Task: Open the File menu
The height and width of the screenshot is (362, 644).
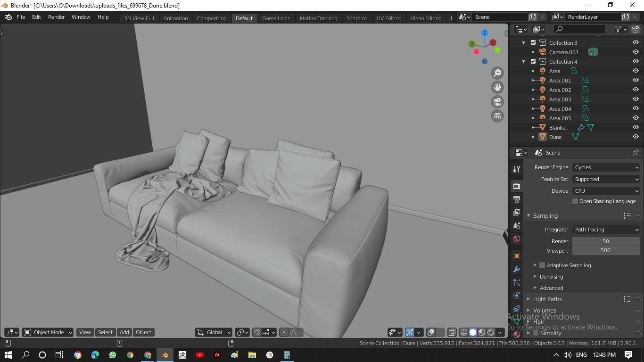Action: click(x=21, y=17)
